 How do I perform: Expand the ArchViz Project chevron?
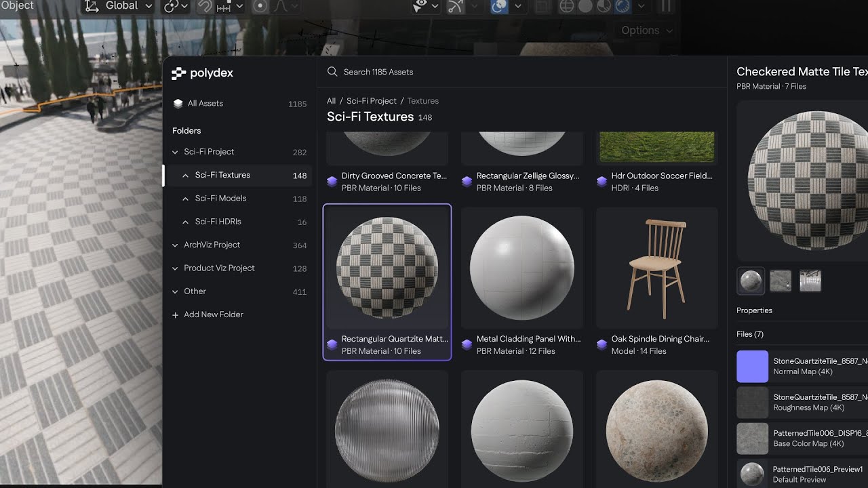[176, 245]
